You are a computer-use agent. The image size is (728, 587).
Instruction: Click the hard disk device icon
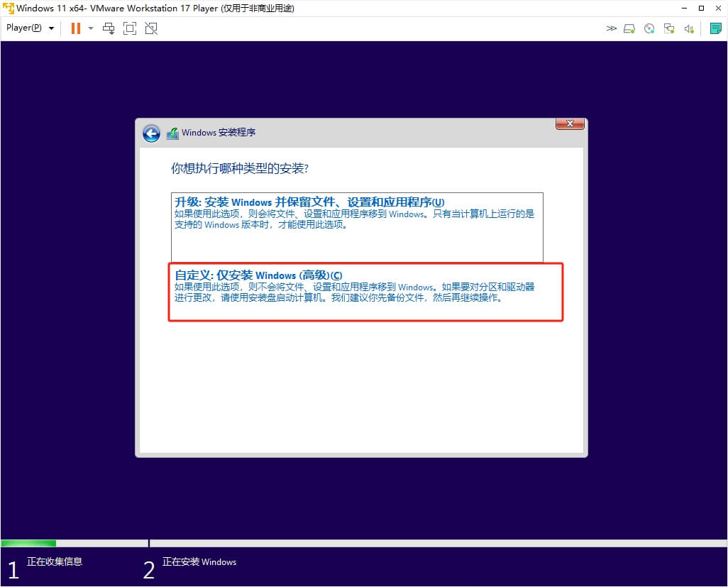(629, 28)
